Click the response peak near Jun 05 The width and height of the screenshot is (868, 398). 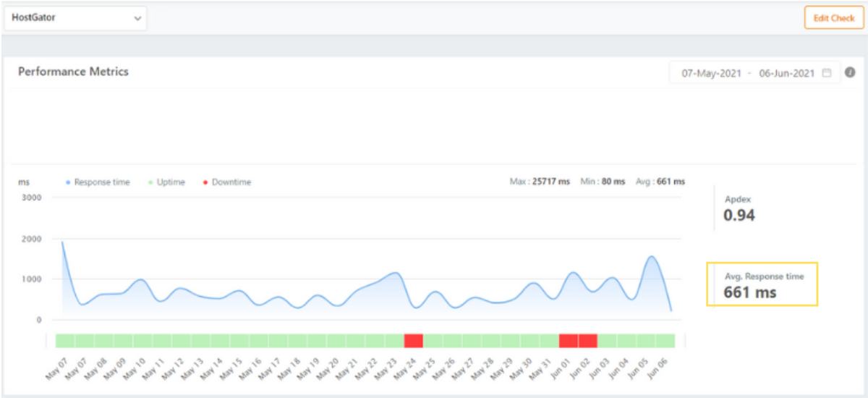click(651, 257)
